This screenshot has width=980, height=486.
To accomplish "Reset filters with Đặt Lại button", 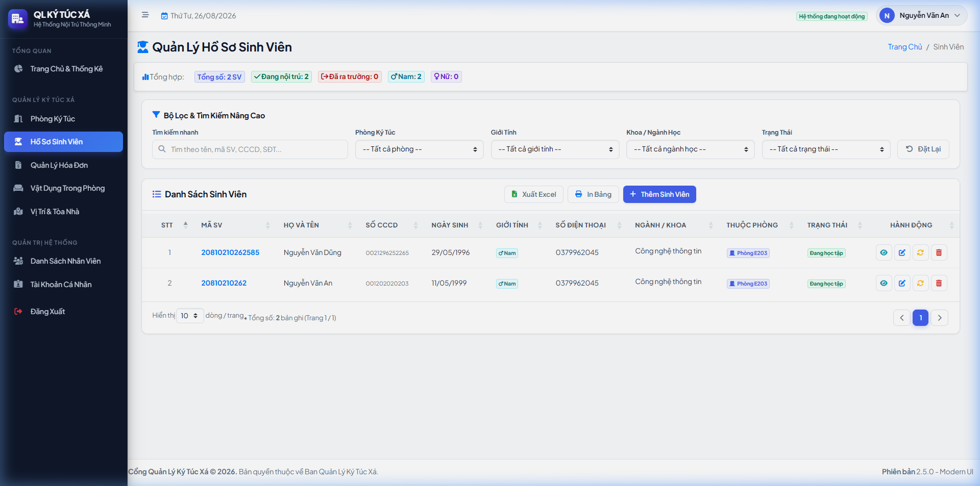I will click(x=923, y=149).
